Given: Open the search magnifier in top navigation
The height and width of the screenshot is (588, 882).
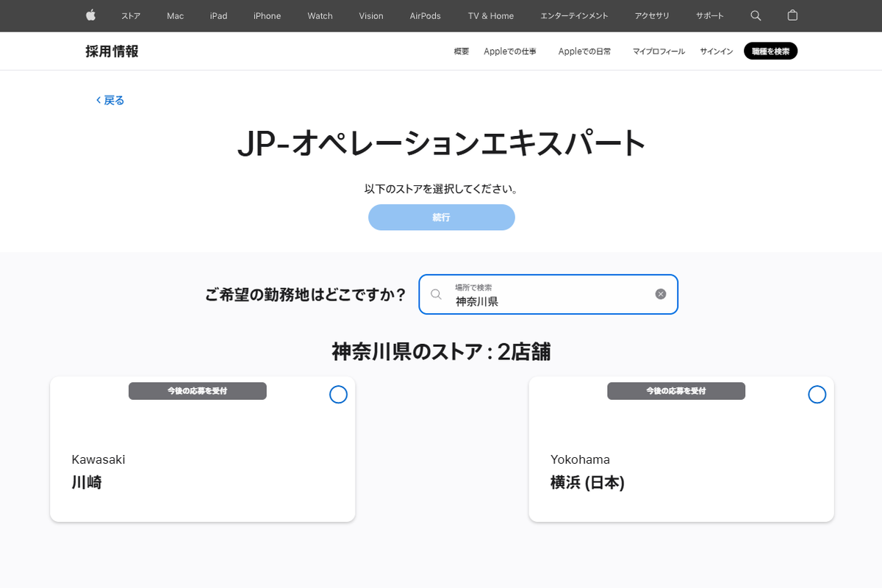Looking at the screenshot, I should click(x=756, y=15).
